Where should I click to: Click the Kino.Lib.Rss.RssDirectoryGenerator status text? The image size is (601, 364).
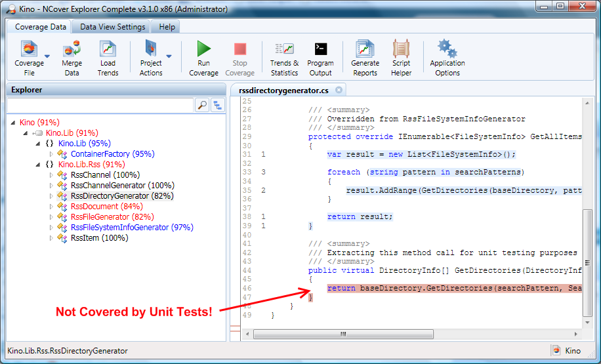pyautogui.click(x=68, y=351)
